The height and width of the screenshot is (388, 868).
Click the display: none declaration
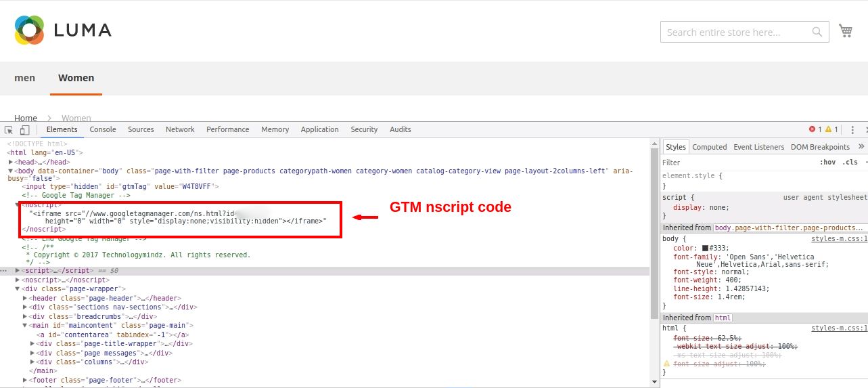(702, 208)
